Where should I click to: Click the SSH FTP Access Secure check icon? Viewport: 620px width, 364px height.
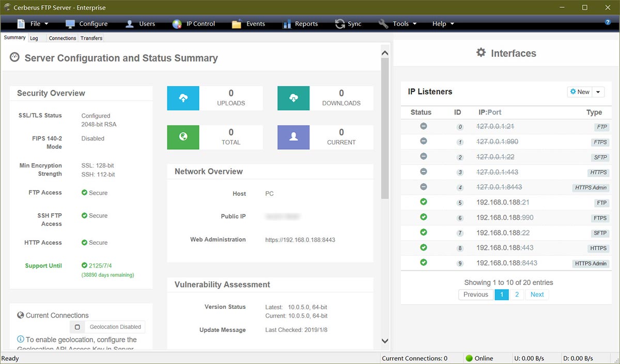coord(84,215)
